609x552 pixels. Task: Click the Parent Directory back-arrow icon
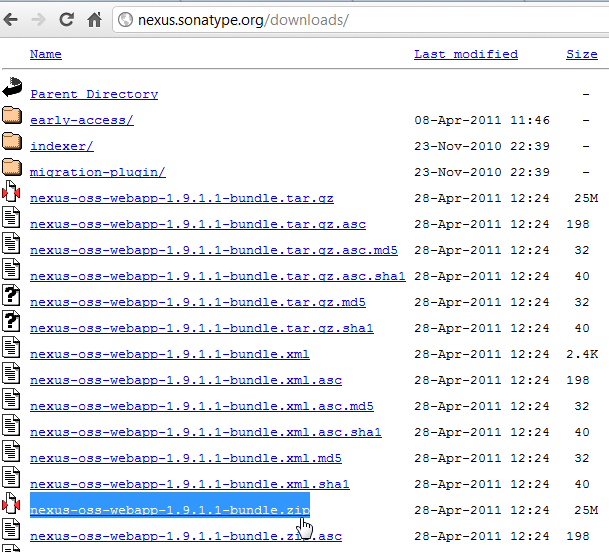[x=12, y=89]
